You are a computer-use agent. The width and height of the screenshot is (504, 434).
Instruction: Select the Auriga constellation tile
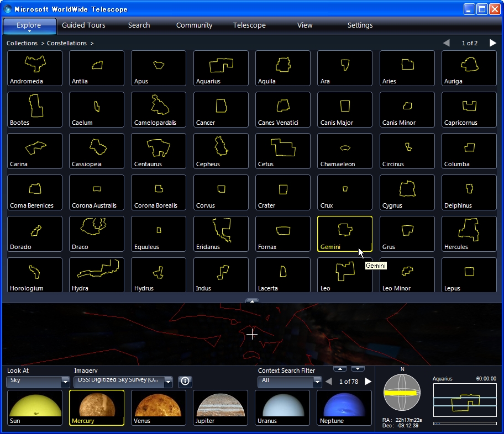pyautogui.click(x=469, y=68)
